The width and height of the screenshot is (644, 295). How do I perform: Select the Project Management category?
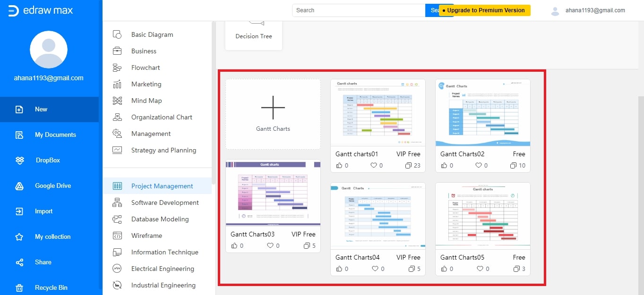click(x=157, y=186)
